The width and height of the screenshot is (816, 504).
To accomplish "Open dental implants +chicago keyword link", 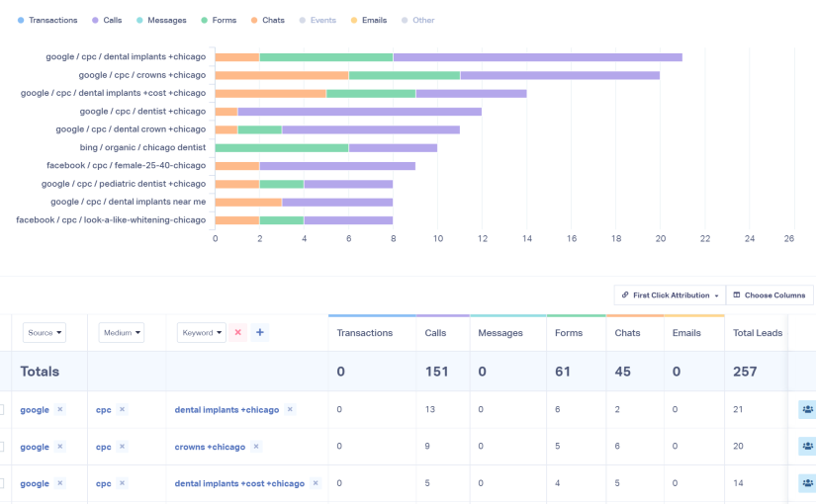I will click(x=227, y=410).
